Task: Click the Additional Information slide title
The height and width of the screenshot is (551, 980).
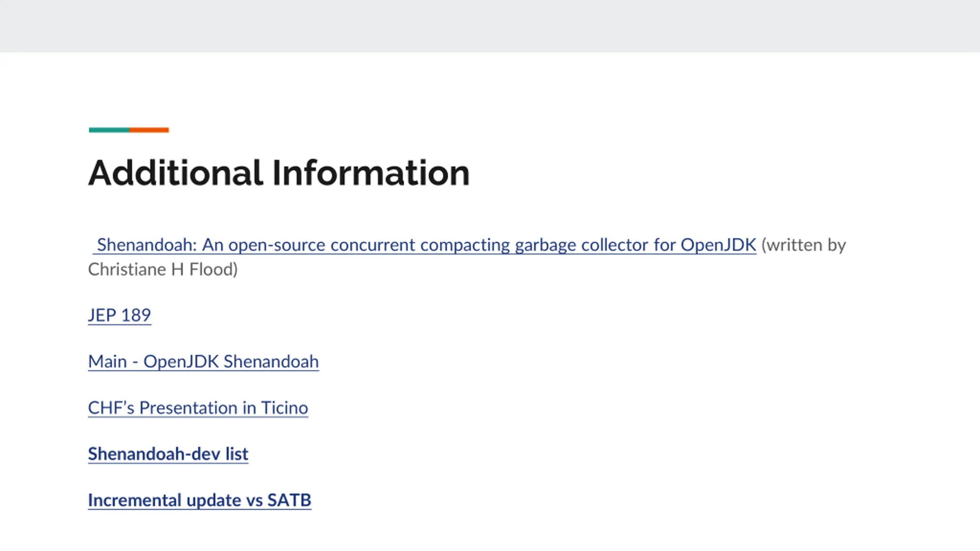Action: (x=279, y=173)
